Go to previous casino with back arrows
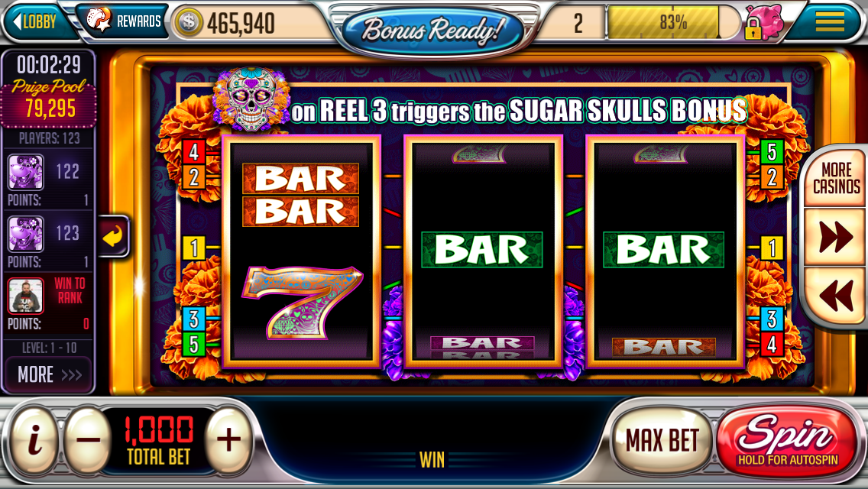This screenshot has height=489, width=868. pos(835,296)
